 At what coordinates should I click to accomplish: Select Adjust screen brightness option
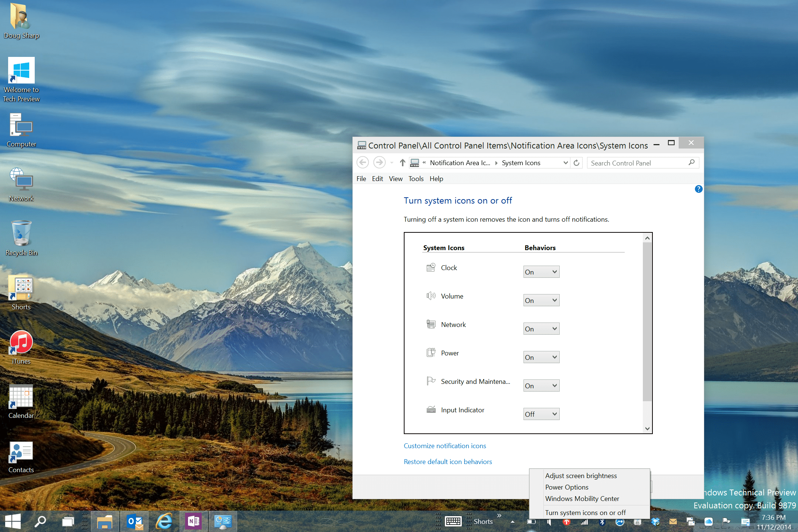point(581,475)
